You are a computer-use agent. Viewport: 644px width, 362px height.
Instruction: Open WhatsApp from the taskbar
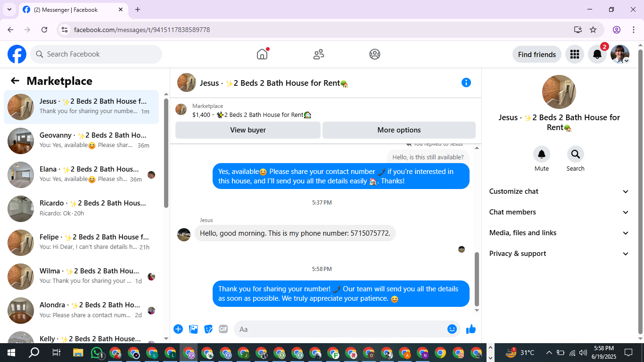tap(97, 353)
